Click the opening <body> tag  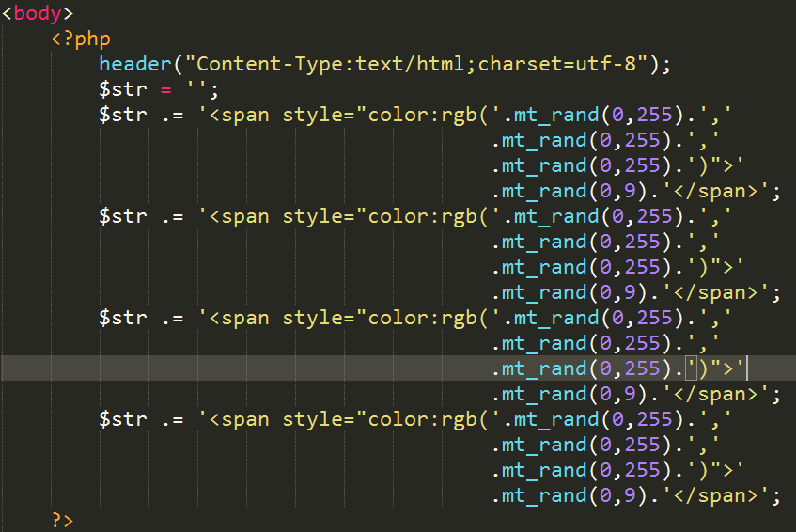pos(38,13)
